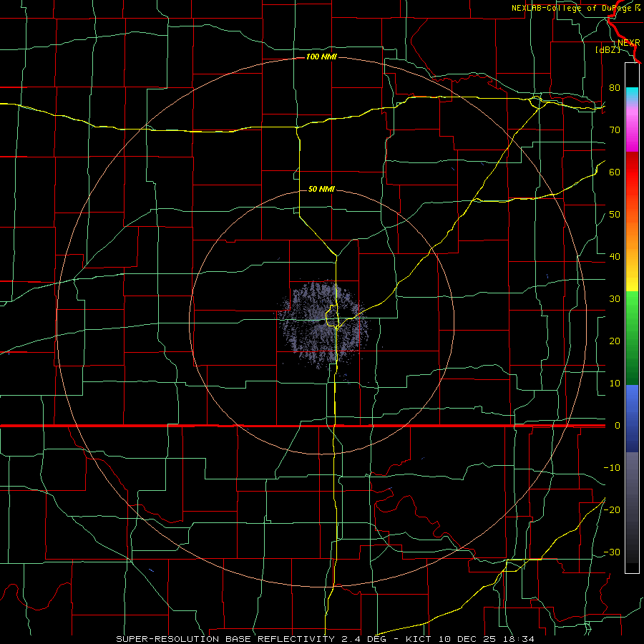This screenshot has height=644, width=644.
Task: Click the 20 value on dBZ scale
Action: point(615,341)
